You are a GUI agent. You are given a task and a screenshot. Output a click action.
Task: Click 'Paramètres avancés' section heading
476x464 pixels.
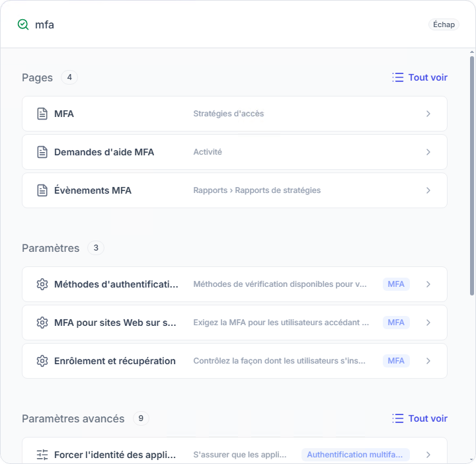click(73, 419)
